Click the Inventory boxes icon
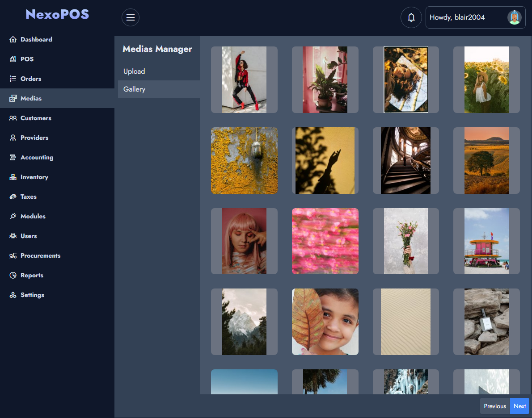The width and height of the screenshot is (532, 418). pos(13,177)
